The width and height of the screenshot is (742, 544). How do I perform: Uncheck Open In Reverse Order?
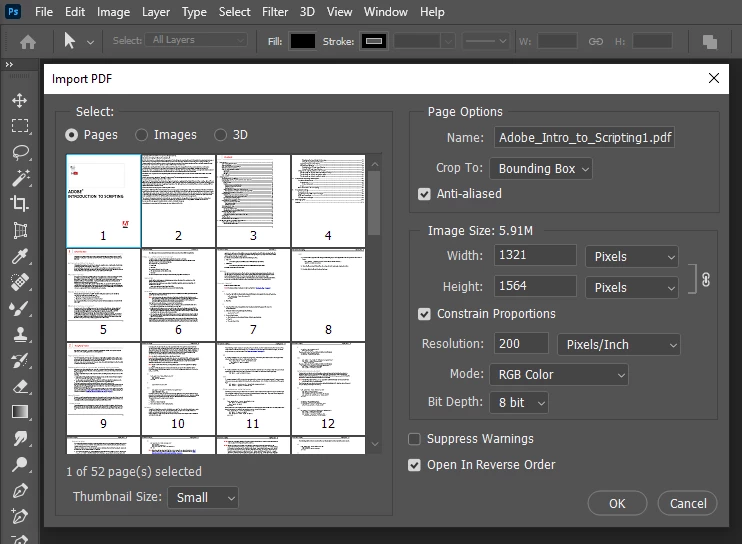pyautogui.click(x=414, y=465)
